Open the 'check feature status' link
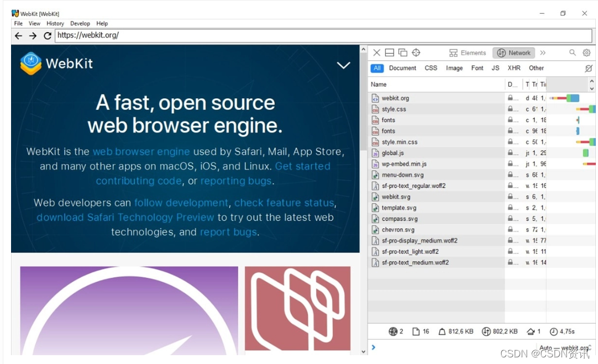The width and height of the screenshot is (598, 364). pos(284,203)
